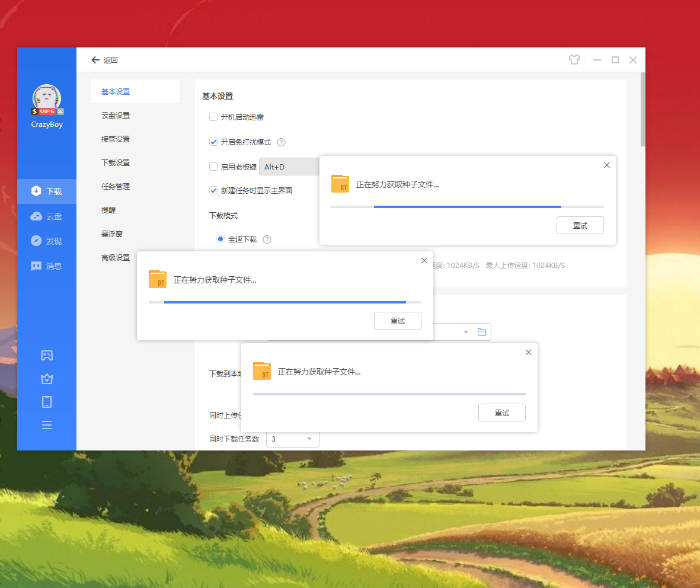
Task: Click help icon beside 开启免打扰模式
Action: click(x=282, y=142)
